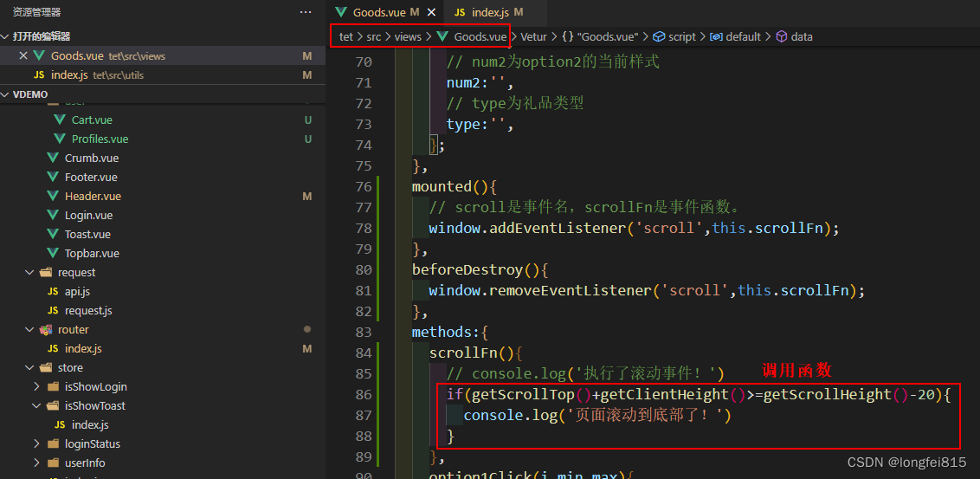Switch to the index.js editor tab
Viewport: 980px width, 479px height.
click(x=490, y=12)
